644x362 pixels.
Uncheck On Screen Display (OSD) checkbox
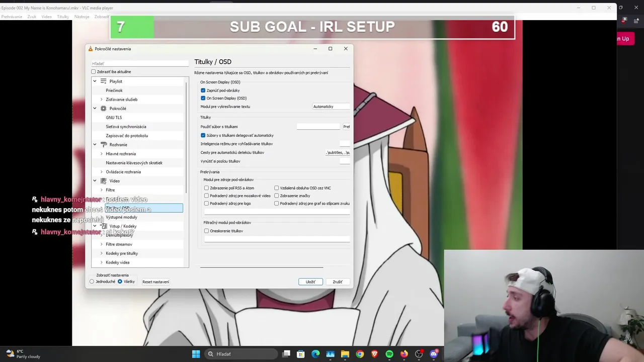(203, 98)
